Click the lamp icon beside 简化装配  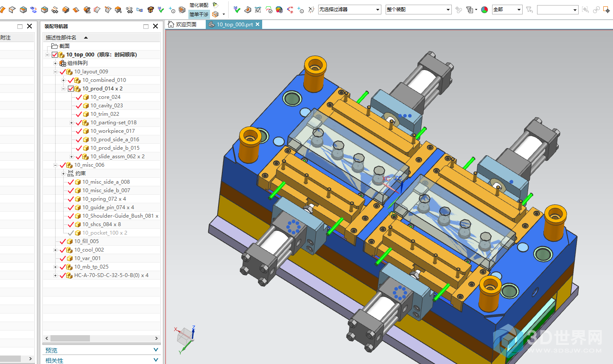pyautogui.click(x=216, y=5)
